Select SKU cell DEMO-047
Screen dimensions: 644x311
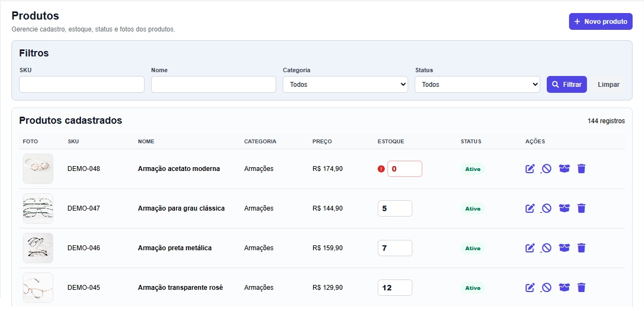pos(84,208)
